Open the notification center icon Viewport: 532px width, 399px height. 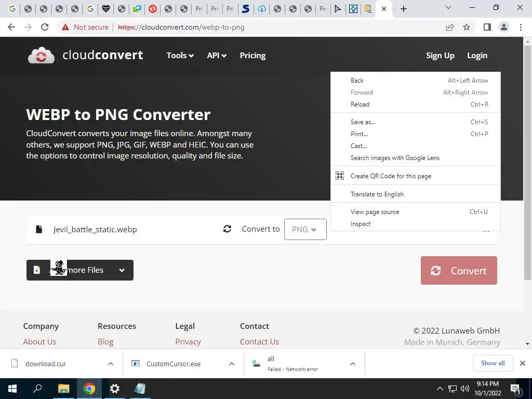click(x=515, y=389)
